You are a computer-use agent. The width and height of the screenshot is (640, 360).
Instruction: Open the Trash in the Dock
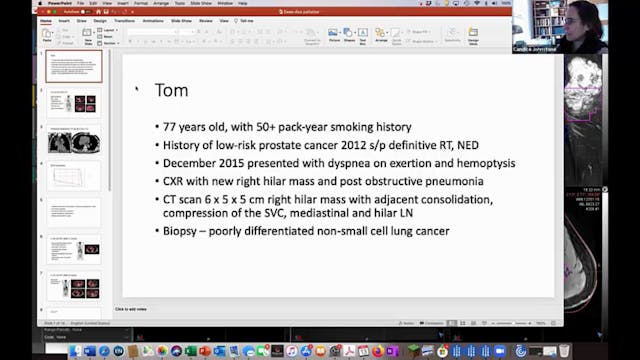coord(564,351)
